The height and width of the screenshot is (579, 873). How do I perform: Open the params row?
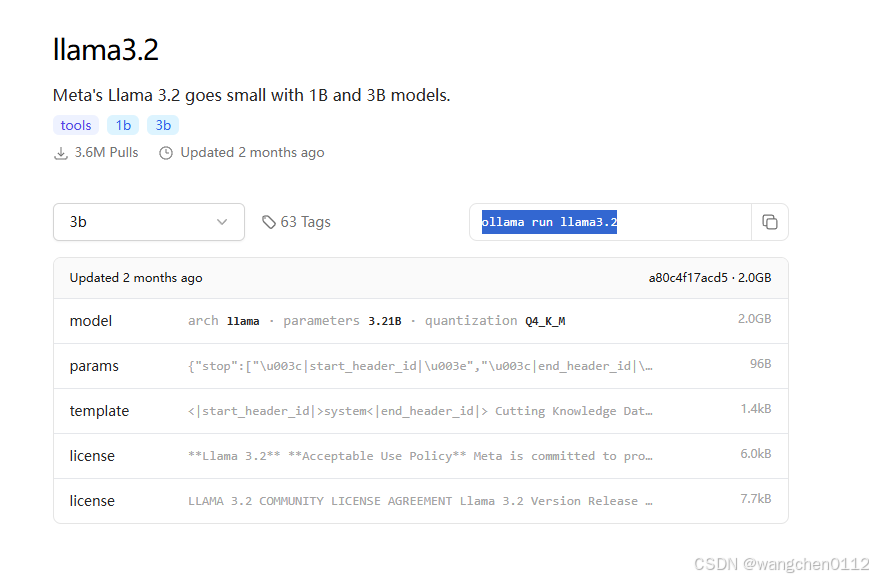coord(421,366)
